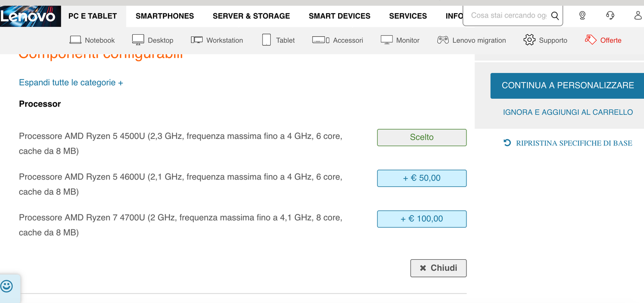Open the Offerte link
644x303 pixels.
[x=611, y=40]
